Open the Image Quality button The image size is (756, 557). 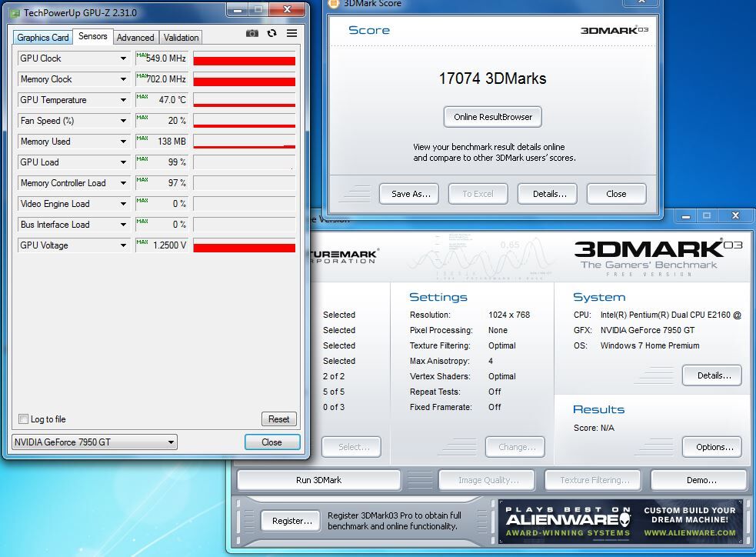pos(487,480)
